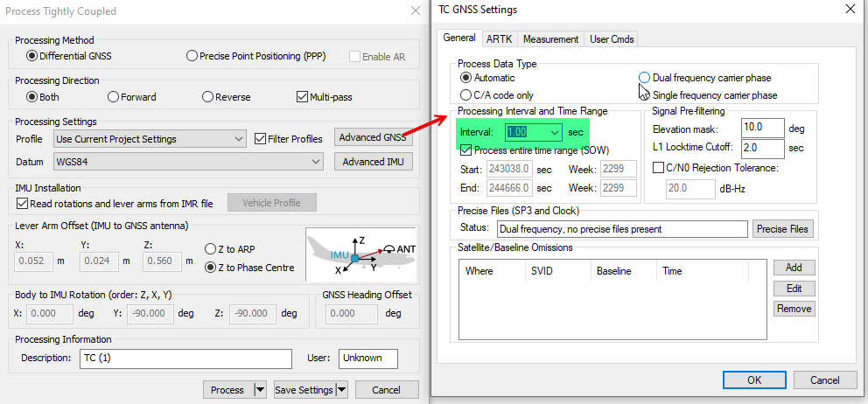
Task: Select C/A code only data type
Action: coord(498,95)
